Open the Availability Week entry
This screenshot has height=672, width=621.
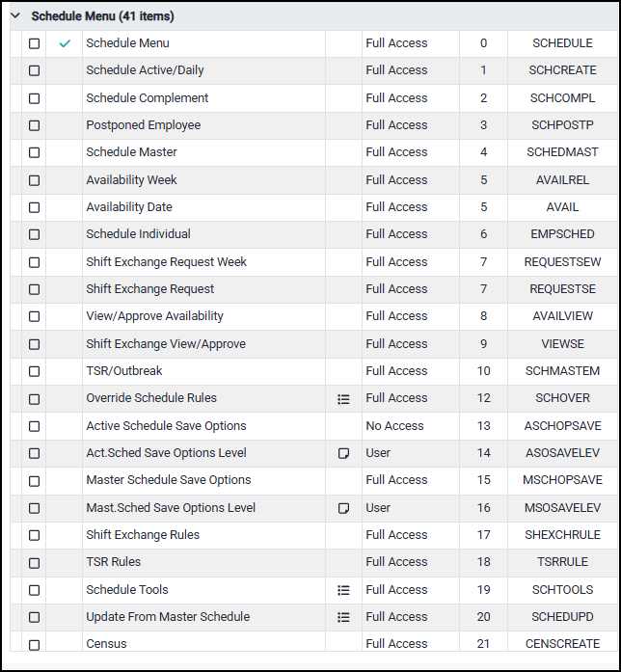point(131,180)
